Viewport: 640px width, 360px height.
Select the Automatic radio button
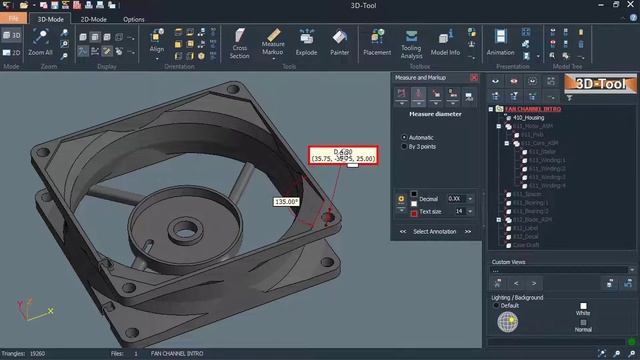(x=404, y=138)
